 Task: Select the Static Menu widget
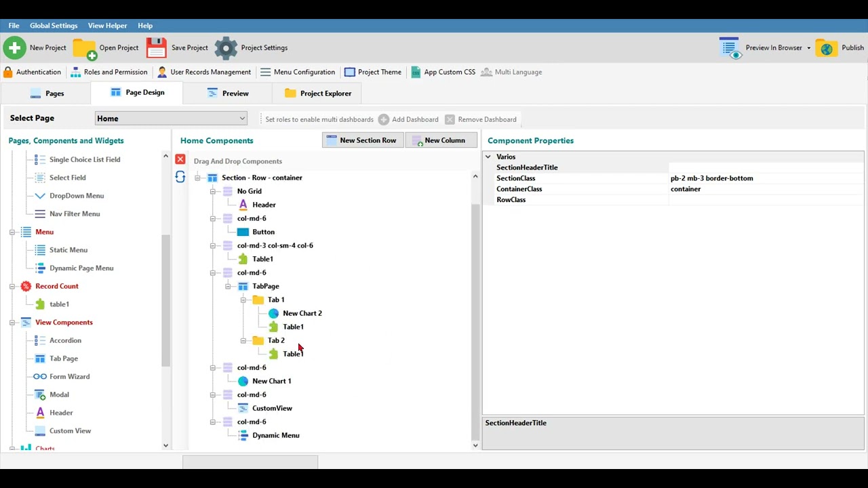68,250
